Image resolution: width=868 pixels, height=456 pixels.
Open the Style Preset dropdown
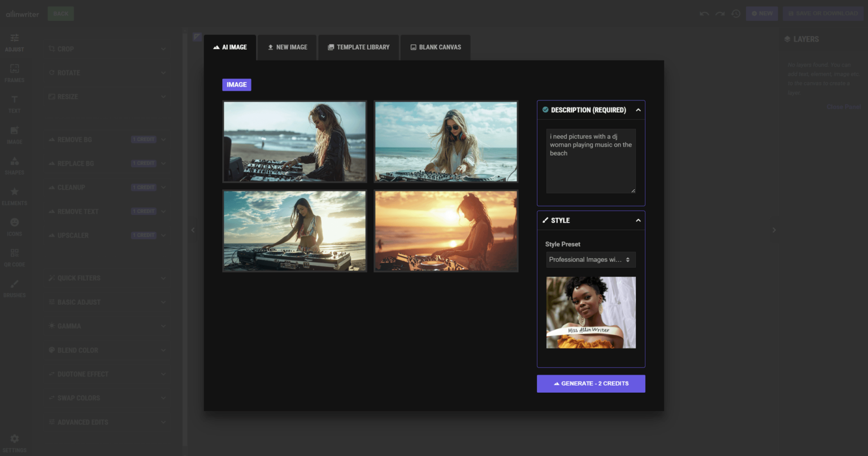click(591, 260)
